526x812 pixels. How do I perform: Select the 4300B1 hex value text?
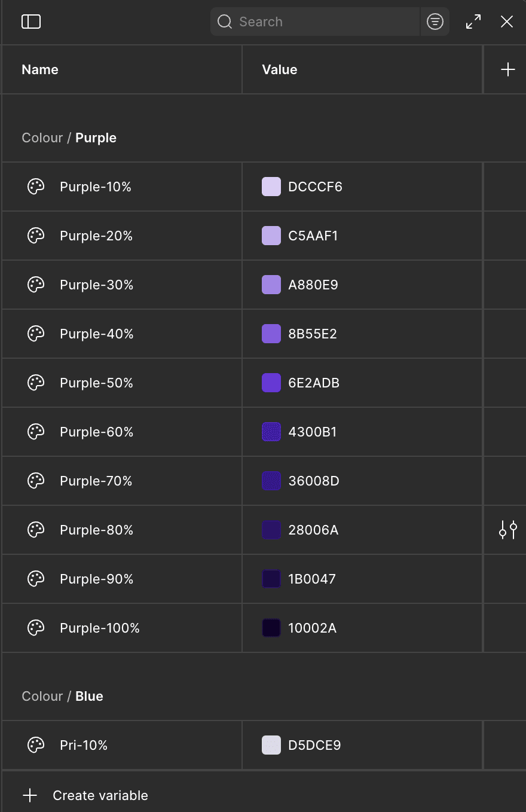[313, 432]
